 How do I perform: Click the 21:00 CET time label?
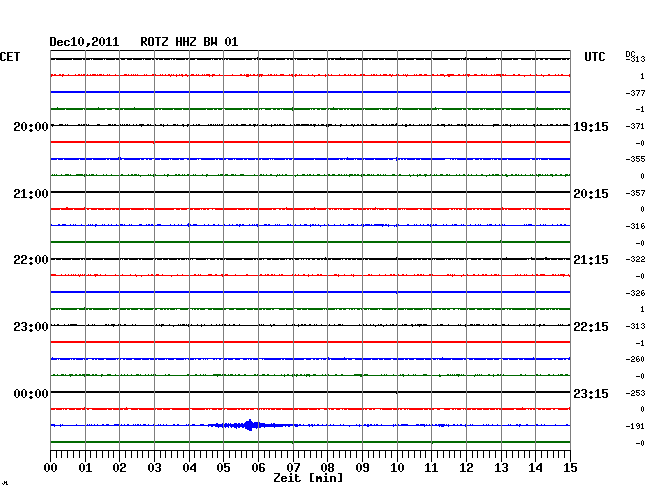(31, 194)
